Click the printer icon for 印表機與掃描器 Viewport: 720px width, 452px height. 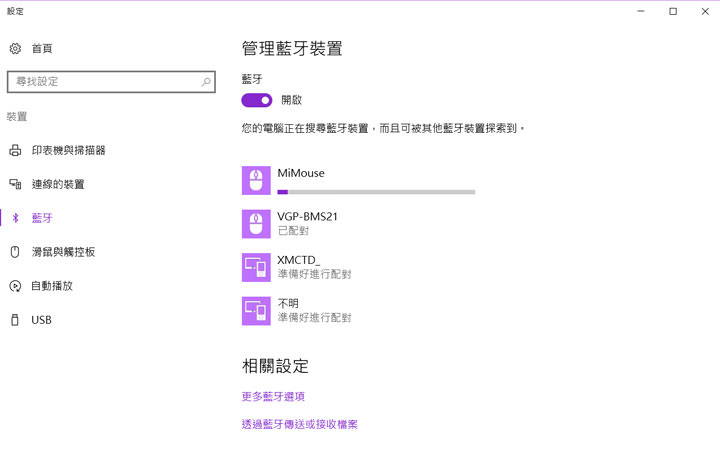point(15,150)
